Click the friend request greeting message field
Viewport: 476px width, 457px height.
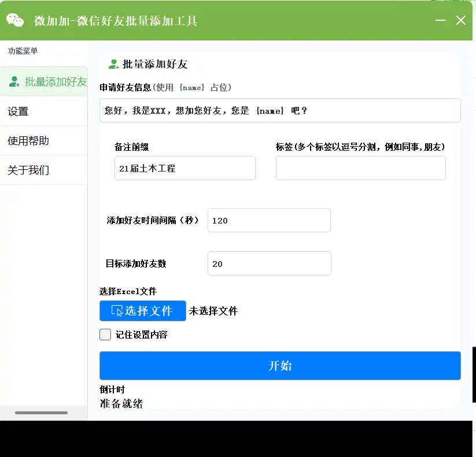pyautogui.click(x=279, y=110)
